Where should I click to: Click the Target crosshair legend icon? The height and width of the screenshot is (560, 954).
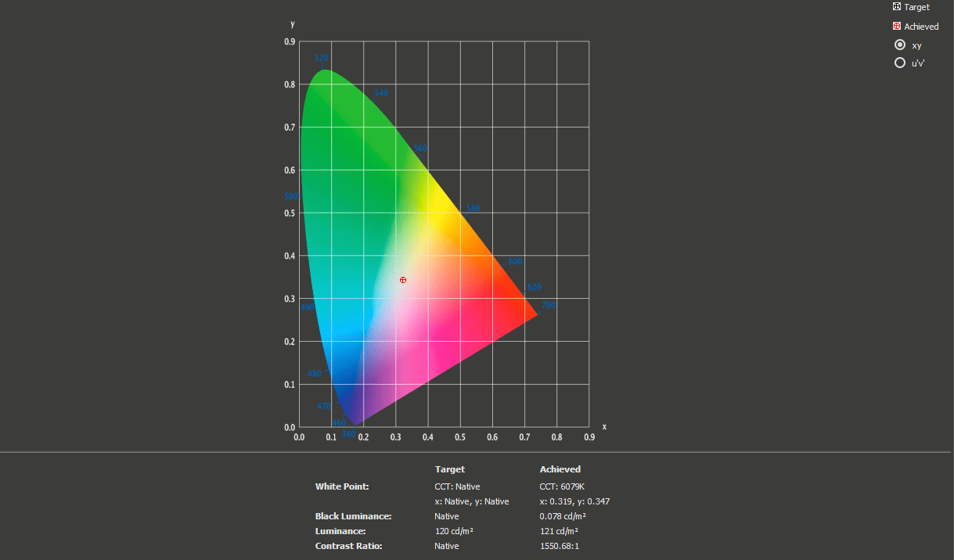click(x=897, y=6)
